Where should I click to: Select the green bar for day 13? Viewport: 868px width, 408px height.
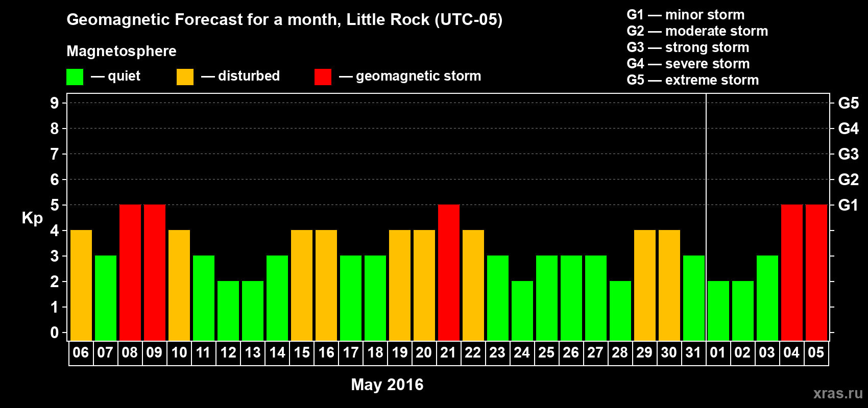[253, 311]
